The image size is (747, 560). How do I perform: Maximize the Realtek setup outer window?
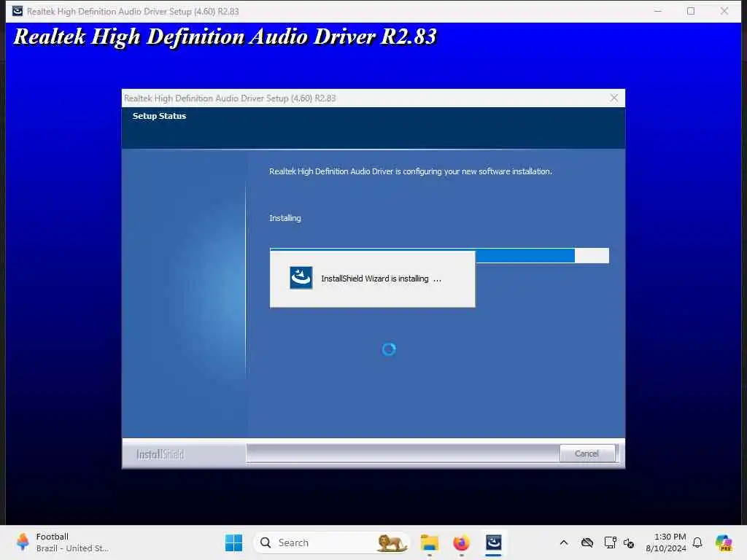coord(691,11)
